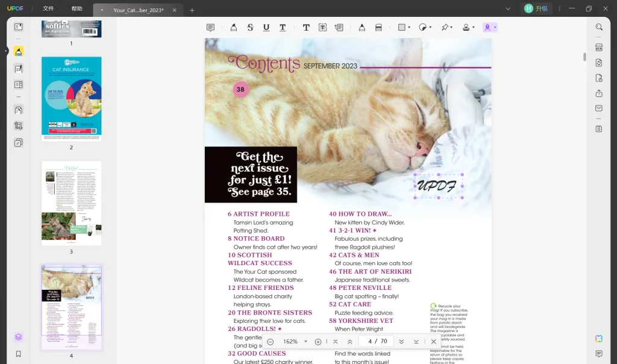The height and width of the screenshot is (364, 617).
Task: Select the Sticker tool
Action: pyautogui.click(x=422, y=27)
